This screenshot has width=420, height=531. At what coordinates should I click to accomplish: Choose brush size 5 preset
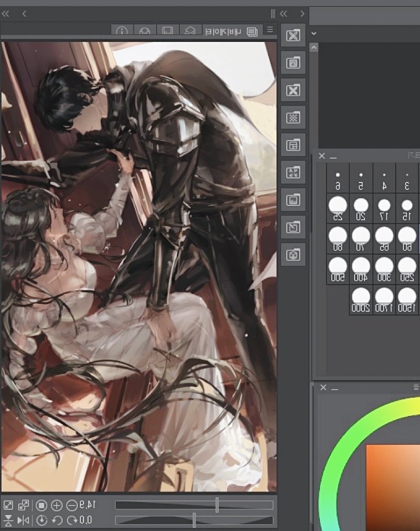tap(361, 178)
